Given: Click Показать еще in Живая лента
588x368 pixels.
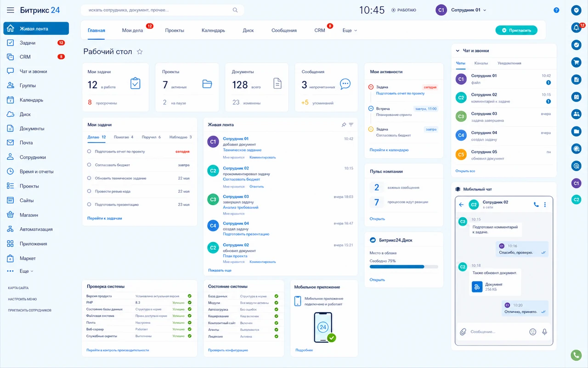Looking at the screenshot, I should click(220, 270).
